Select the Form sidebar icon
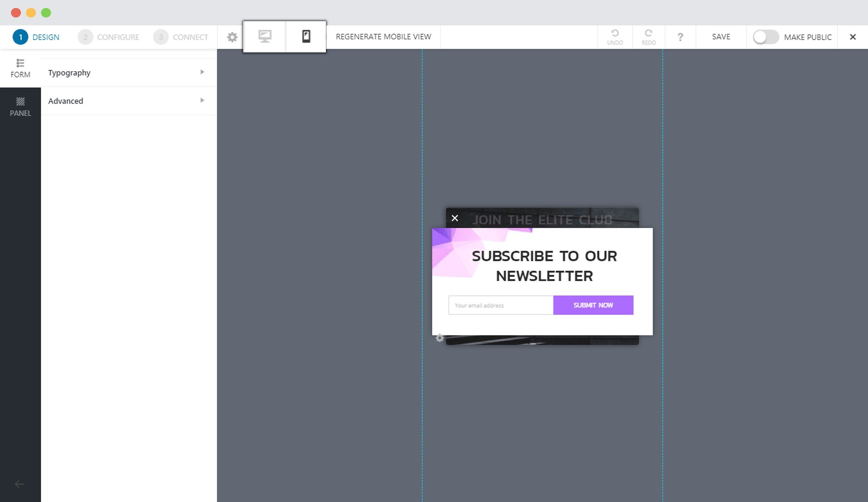868x502 pixels. pyautogui.click(x=20, y=68)
